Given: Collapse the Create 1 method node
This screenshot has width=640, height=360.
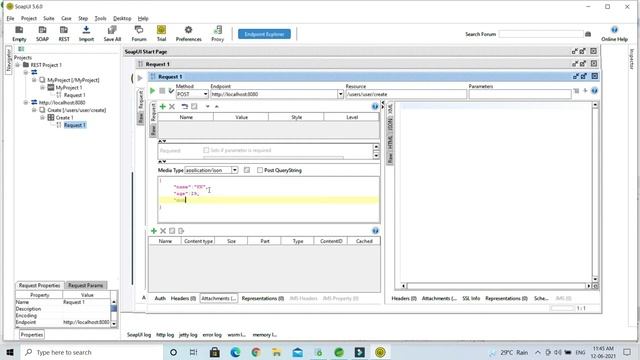Looking at the screenshot, I should (42, 118).
